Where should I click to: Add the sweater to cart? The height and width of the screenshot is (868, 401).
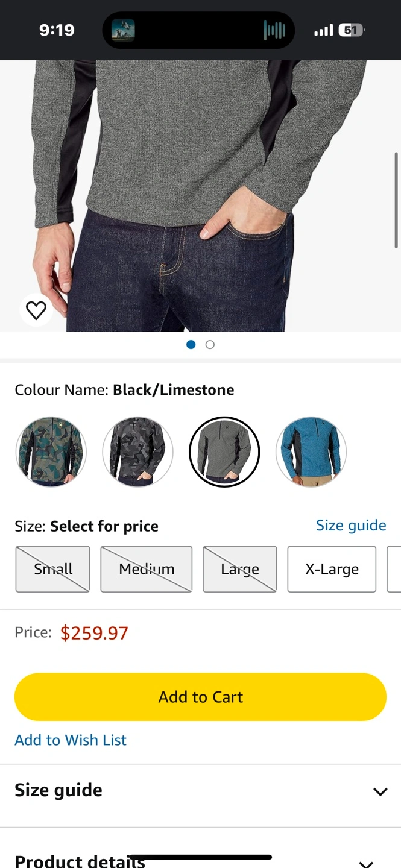click(x=200, y=697)
